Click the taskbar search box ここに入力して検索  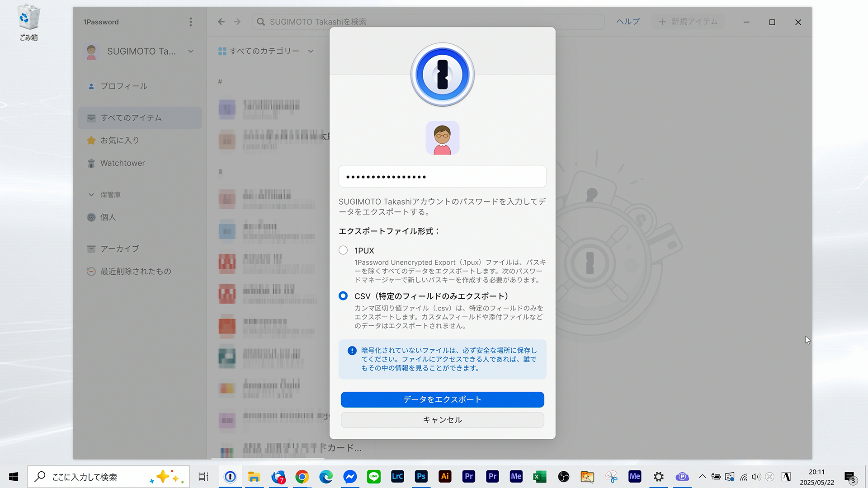tap(108, 477)
